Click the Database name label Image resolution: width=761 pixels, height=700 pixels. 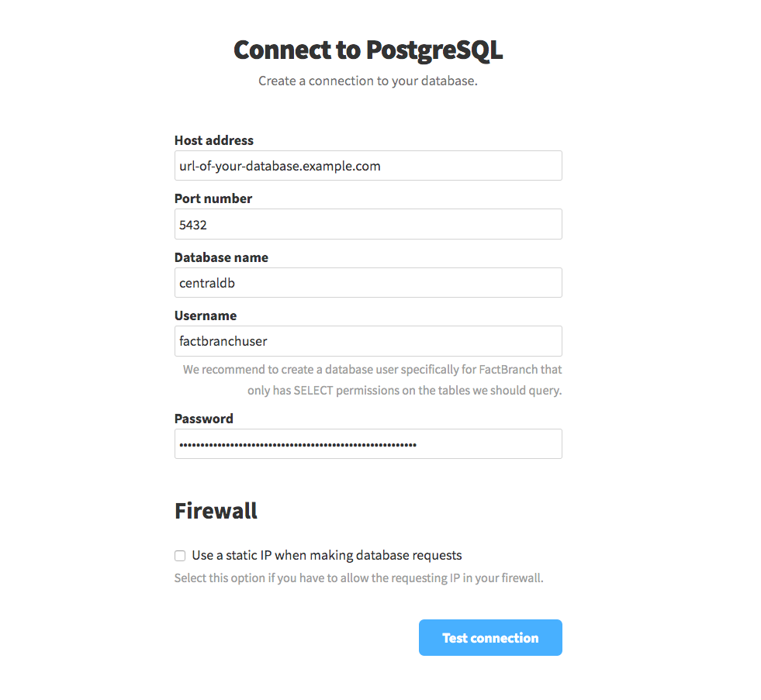[x=221, y=257]
